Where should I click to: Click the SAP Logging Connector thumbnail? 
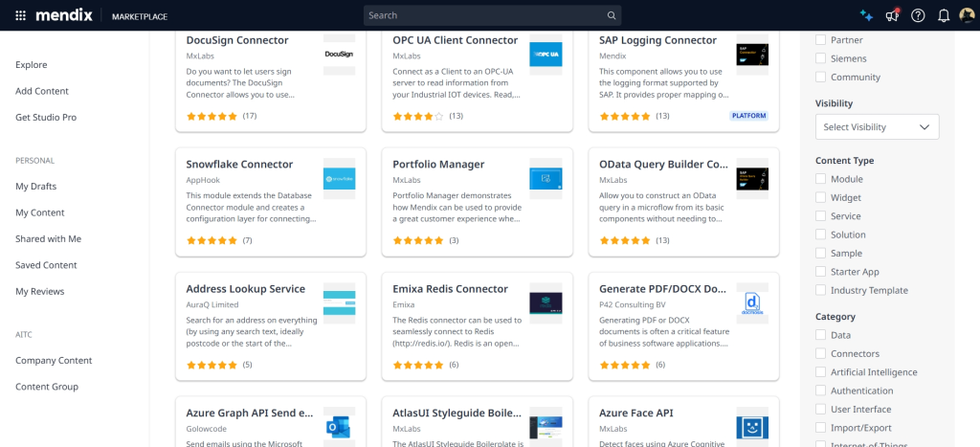752,55
